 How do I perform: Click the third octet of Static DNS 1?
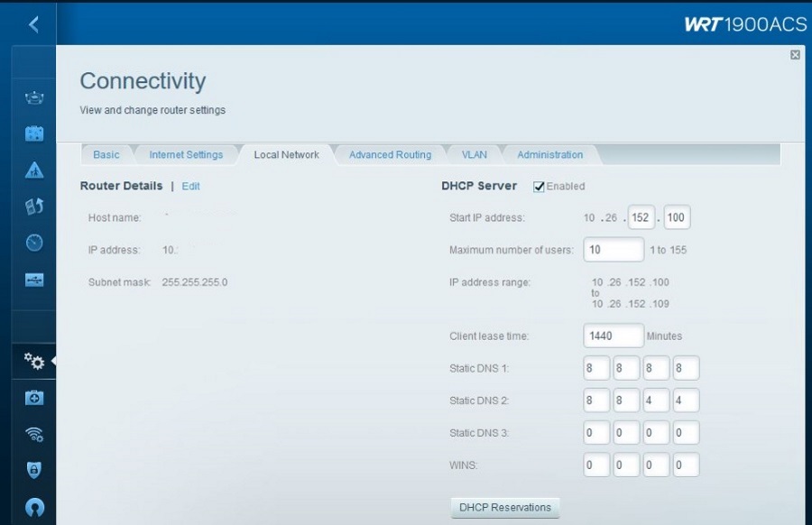pos(656,368)
